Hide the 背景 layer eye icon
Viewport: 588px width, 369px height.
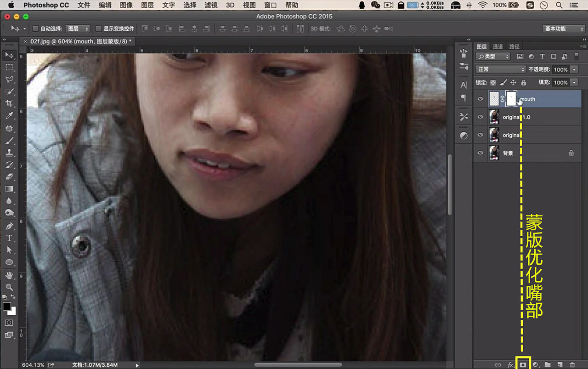481,153
